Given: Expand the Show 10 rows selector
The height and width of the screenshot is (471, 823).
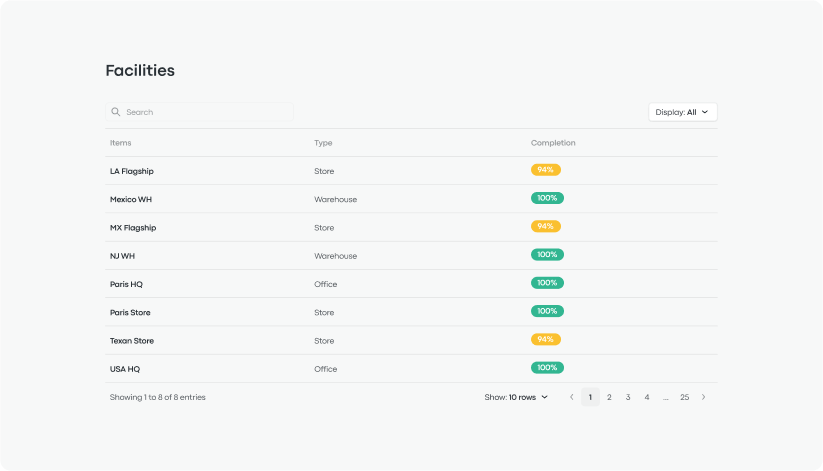Looking at the screenshot, I should [x=517, y=397].
